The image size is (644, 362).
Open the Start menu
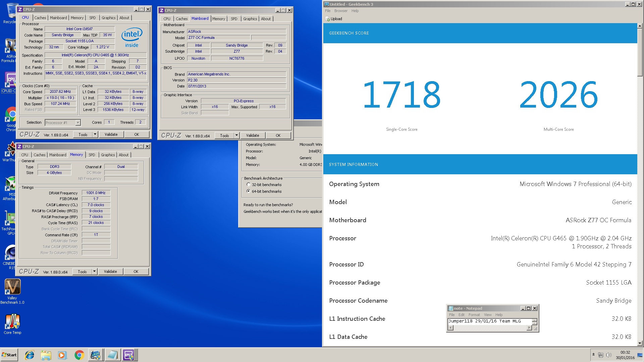9,355
